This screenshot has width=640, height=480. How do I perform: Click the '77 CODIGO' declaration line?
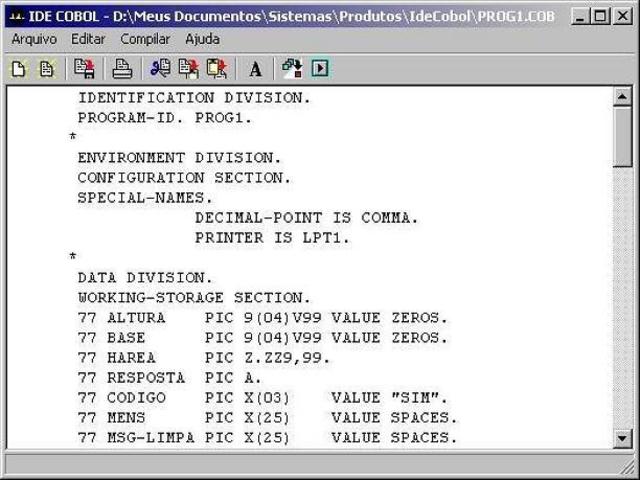click(x=263, y=398)
